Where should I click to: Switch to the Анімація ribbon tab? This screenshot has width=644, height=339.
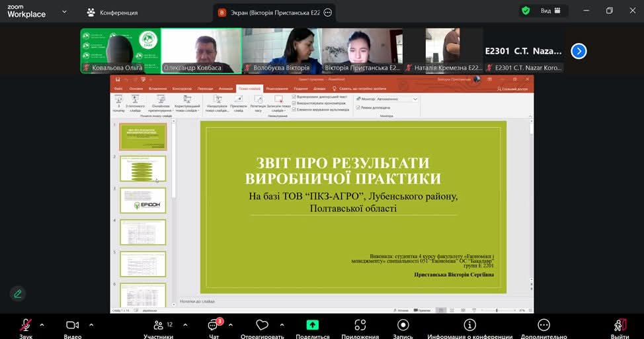(x=225, y=88)
